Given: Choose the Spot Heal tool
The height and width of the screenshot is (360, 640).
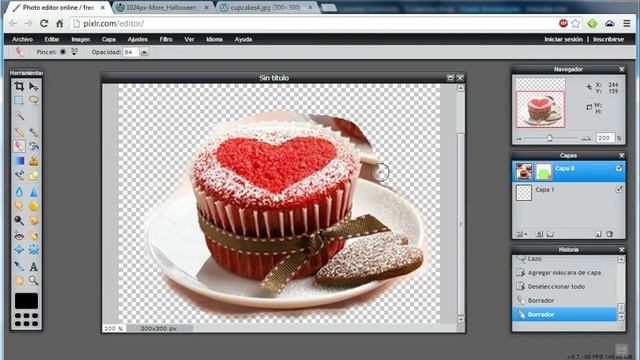Looking at the screenshot, I should point(33,236).
